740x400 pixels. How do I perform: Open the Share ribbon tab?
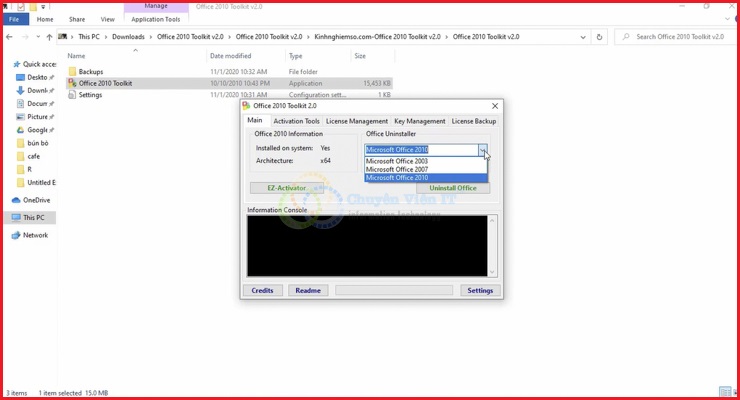77,19
